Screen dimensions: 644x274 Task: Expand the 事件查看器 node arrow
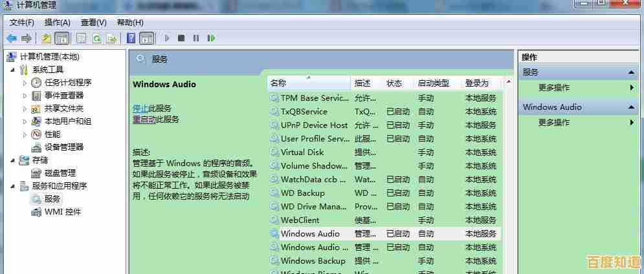coord(25,96)
